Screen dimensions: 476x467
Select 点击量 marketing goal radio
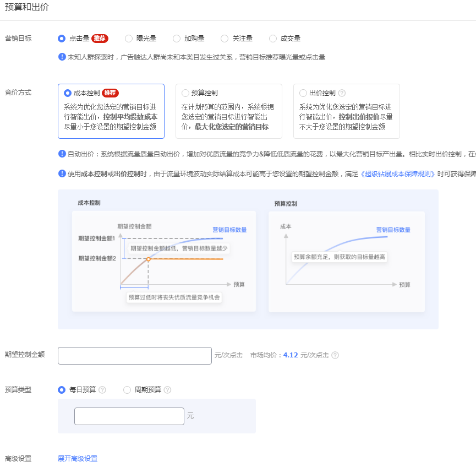pos(62,39)
